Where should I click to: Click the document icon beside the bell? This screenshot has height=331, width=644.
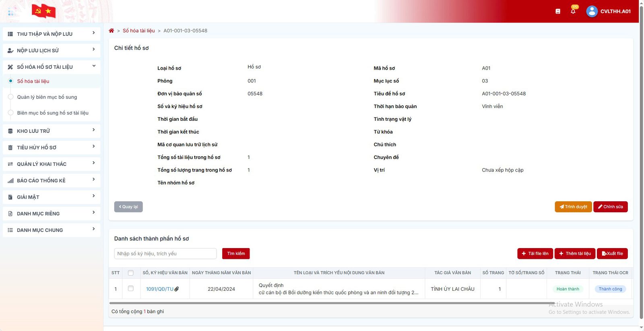pyautogui.click(x=558, y=11)
